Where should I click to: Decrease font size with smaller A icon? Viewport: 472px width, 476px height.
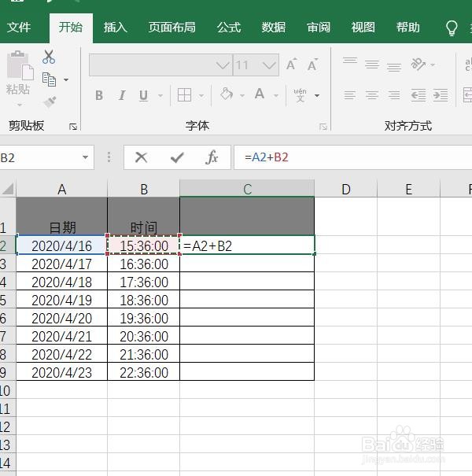point(312,65)
